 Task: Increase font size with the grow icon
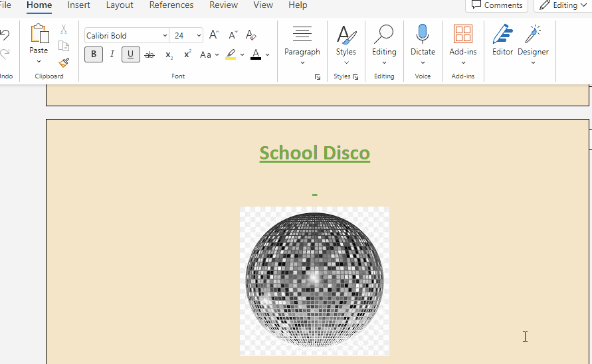pos(214,35)
